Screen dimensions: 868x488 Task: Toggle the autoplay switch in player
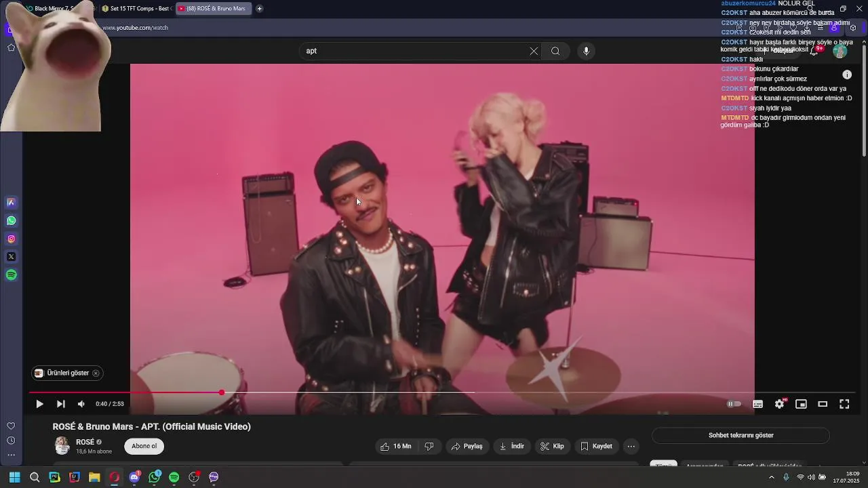point(734,404)
